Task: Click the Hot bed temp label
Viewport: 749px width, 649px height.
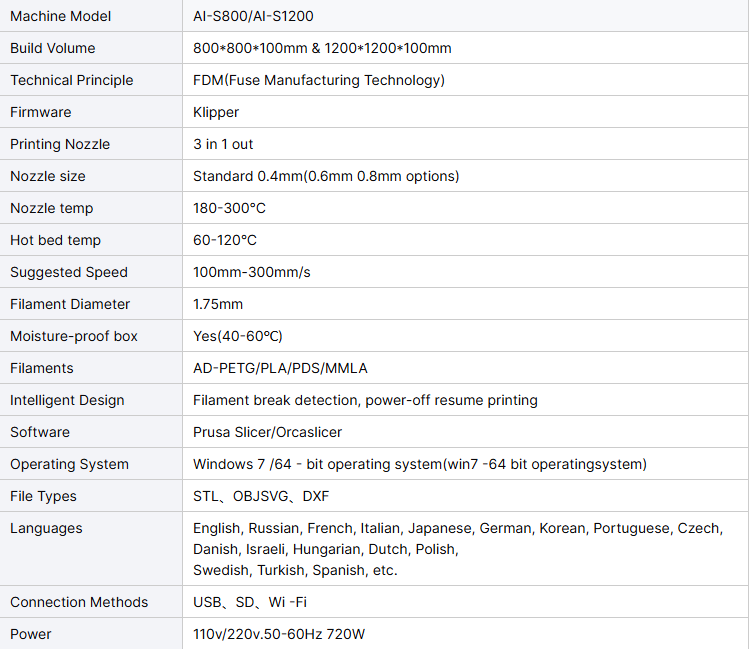Action: [x=55, y=240]
